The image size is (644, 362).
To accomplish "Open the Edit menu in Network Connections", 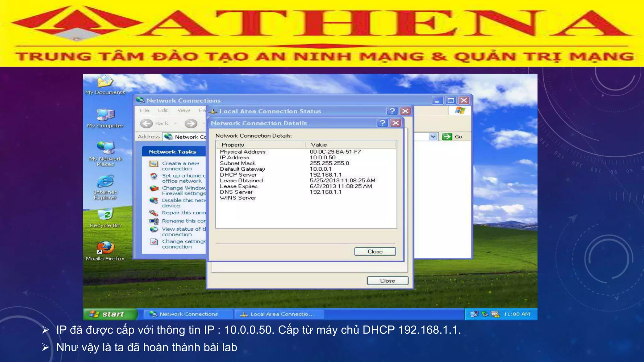I will 163,110.
